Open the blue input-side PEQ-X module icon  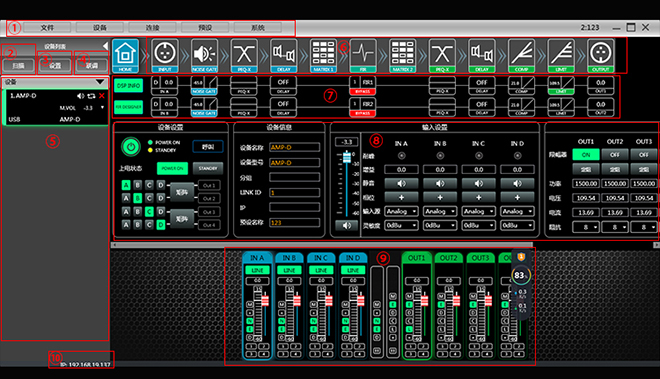pyautogui.click(x=244, y=56)
